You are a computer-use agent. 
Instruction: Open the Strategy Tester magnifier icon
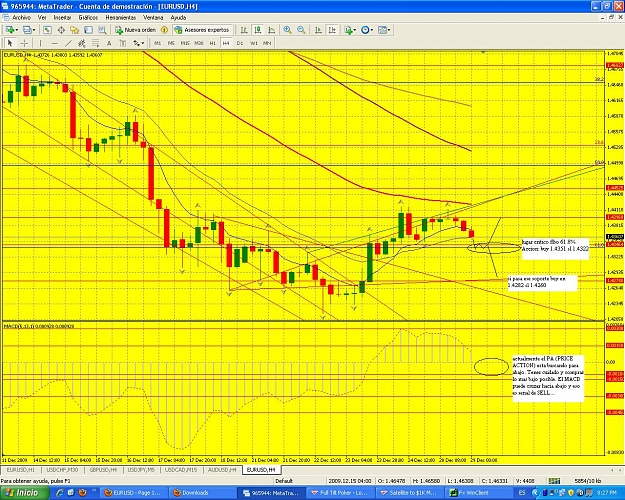tap(102, 30)
